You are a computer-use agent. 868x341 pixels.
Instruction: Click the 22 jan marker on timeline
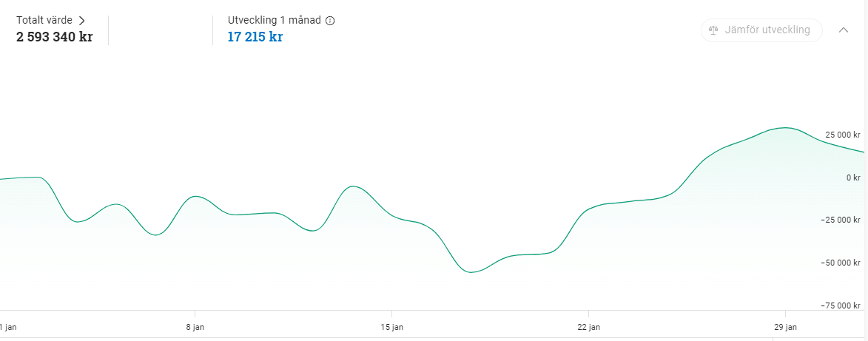[588, 327]
